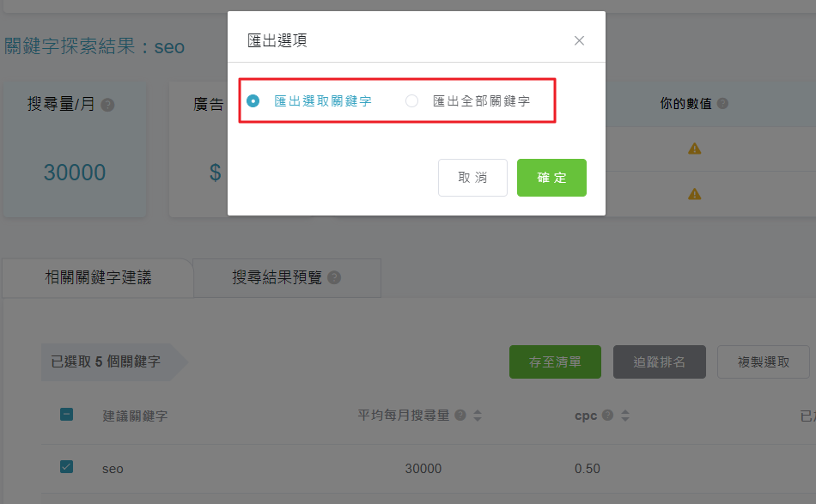Sort by 平均每月搜尋量 using sort arrows
Screen dimensions: 816x504
coord(478,416)
